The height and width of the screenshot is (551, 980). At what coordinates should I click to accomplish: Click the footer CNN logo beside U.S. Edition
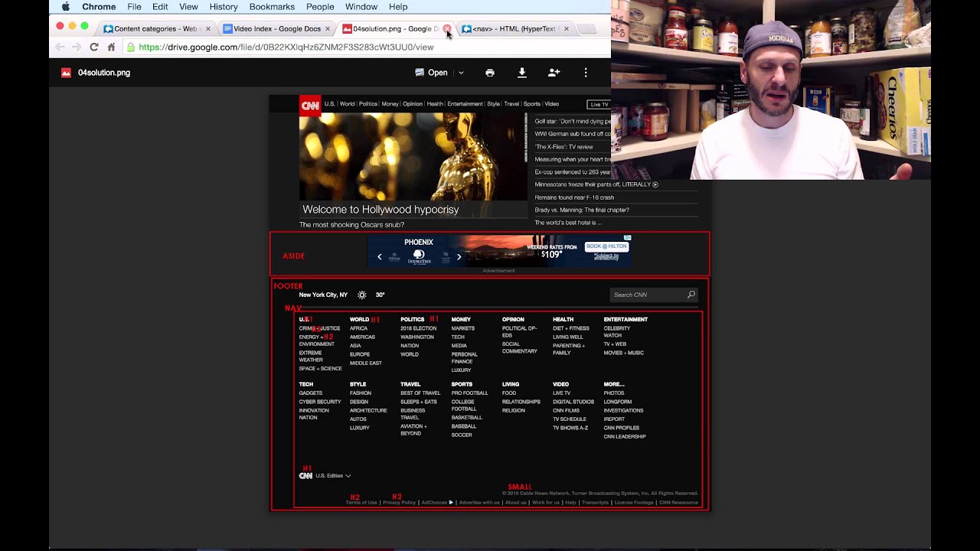[x=305, y=476]
